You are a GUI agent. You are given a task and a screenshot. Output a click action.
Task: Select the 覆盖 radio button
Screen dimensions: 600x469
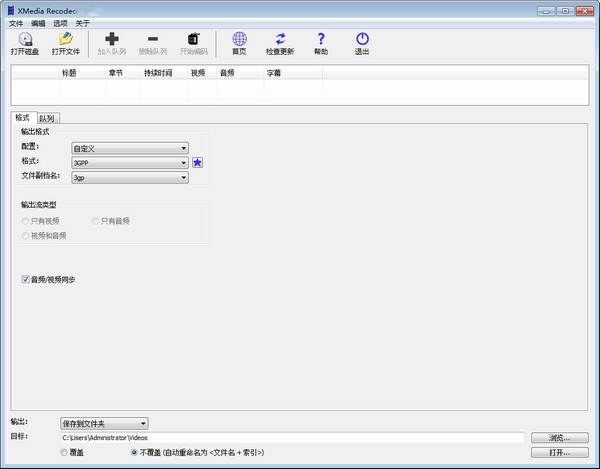(66, 452)
